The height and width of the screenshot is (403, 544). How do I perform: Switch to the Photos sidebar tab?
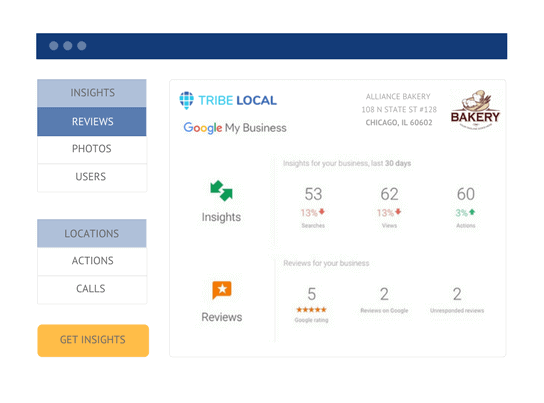pos(92,149)
